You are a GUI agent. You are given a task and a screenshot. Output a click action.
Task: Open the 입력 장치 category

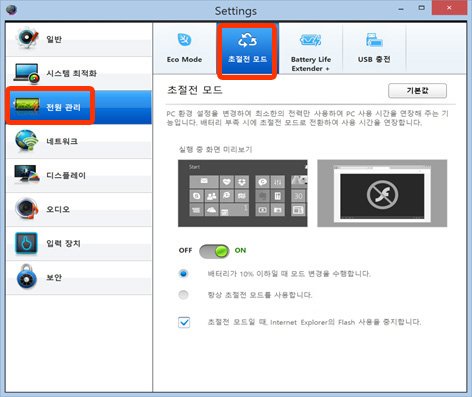coord(79,243)
